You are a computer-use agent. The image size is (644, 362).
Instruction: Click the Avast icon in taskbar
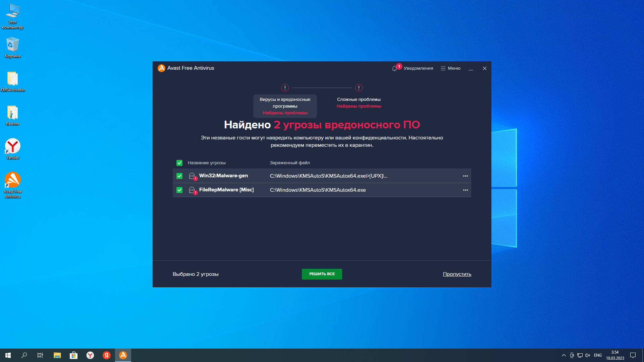tap(123, 355)
